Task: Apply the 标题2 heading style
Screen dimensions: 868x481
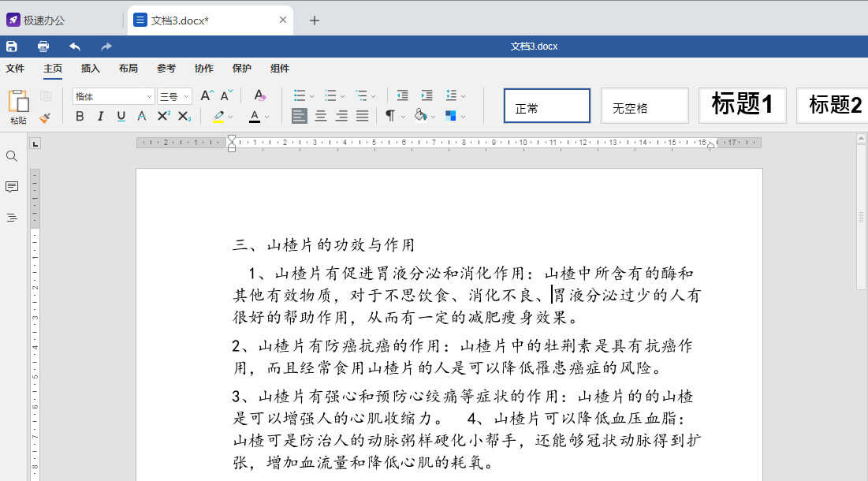Action: point(833,106)
